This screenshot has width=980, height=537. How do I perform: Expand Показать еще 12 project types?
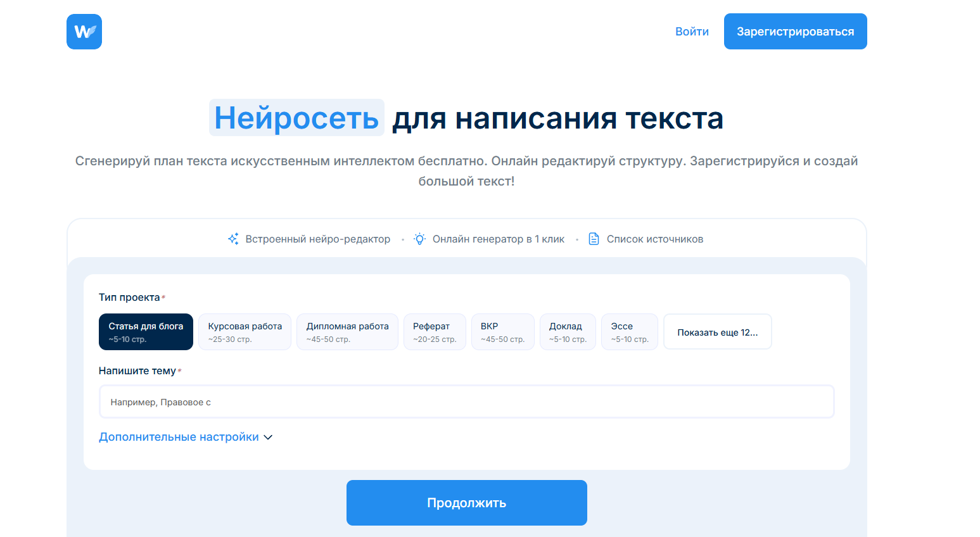tap(718, 332)
